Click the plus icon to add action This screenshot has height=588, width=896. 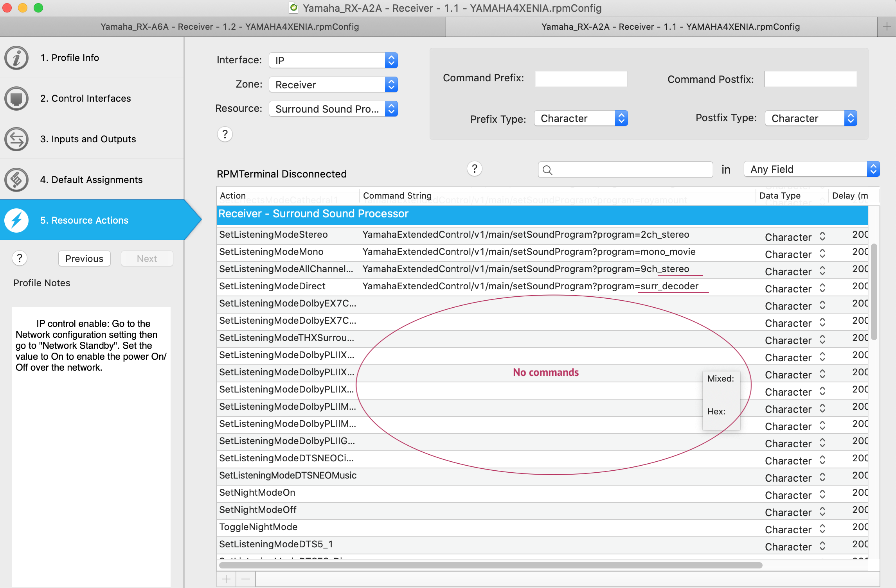226,579
